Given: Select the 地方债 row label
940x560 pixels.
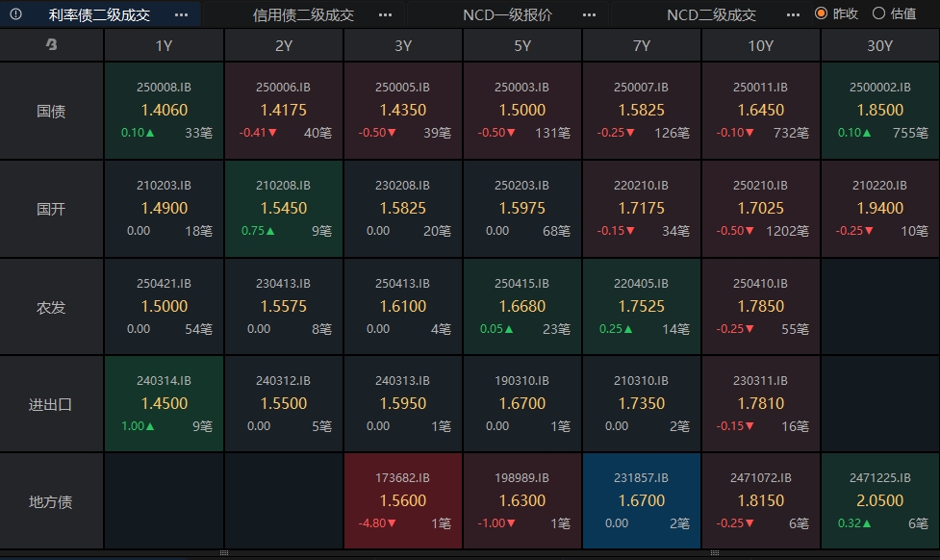Looking at the screenshot, I should point(51,502).
